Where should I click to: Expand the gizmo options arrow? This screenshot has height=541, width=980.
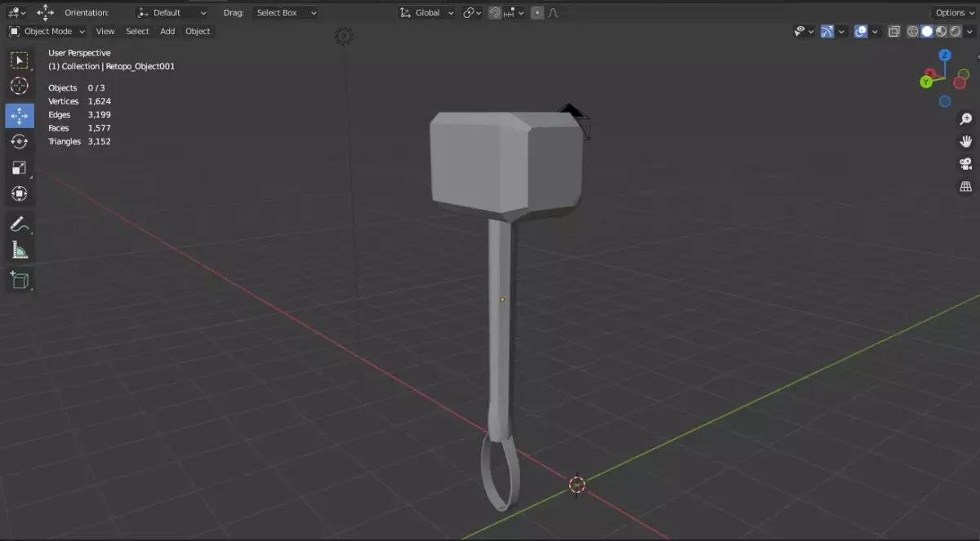click(842, 32)
